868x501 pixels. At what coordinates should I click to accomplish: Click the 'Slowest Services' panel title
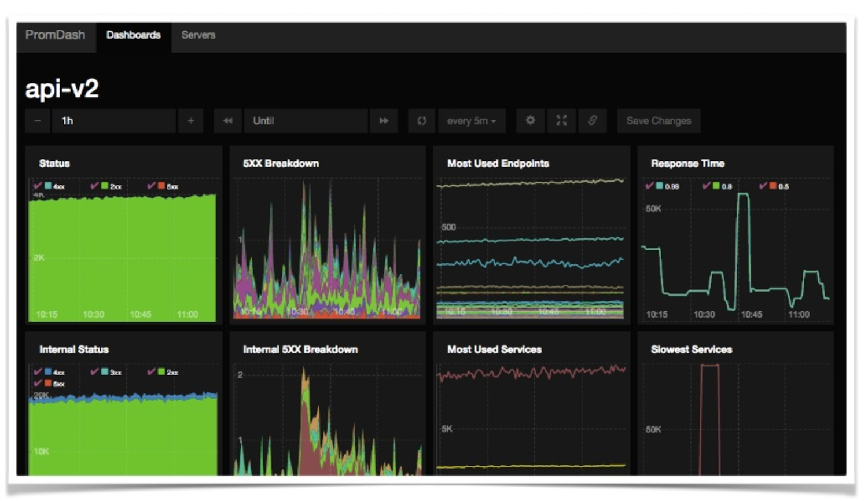point(692,349)
